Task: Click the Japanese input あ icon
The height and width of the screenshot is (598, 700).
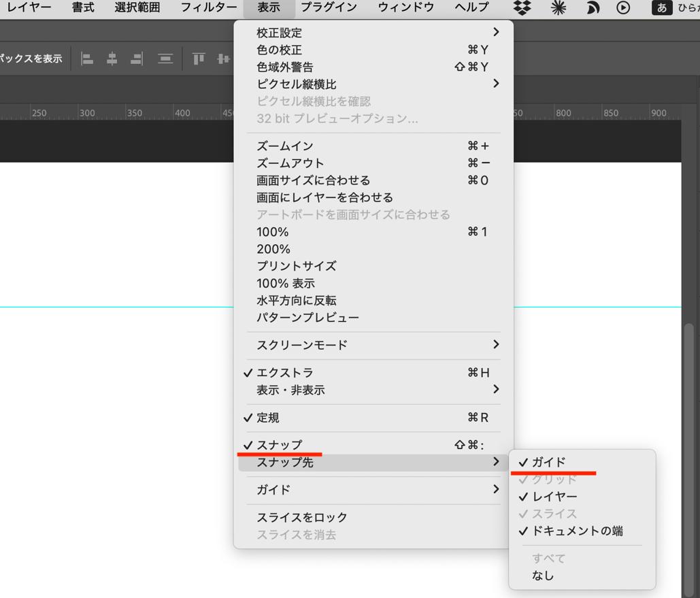Action: (x=662, y=7)
